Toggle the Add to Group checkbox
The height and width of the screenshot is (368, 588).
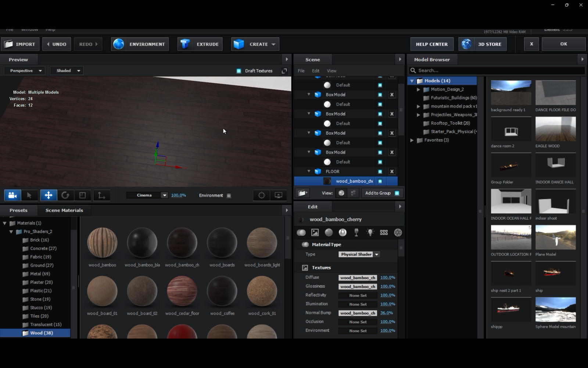point(397,193)
